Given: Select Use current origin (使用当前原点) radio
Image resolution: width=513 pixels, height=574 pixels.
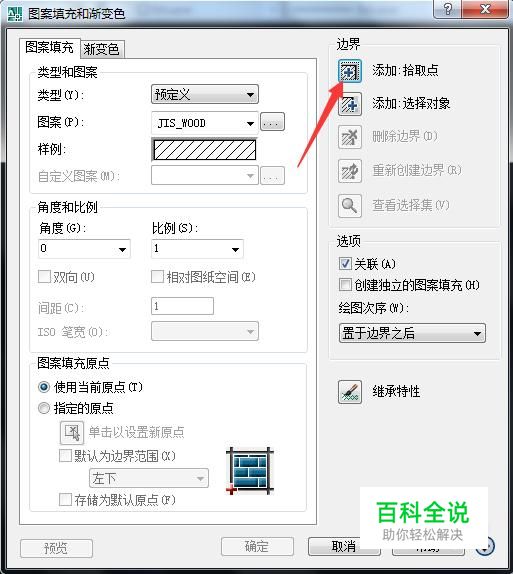Looking at the screenshot, I should 44,387.
